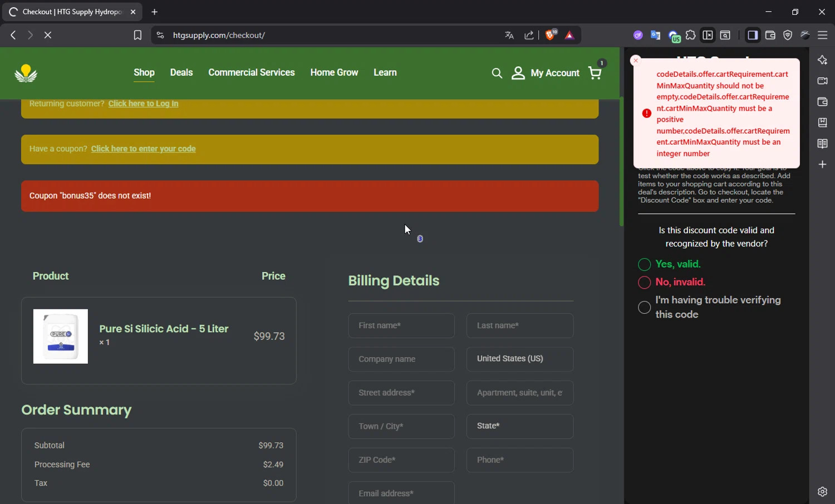Open the translate page icon

tap(509, 35)
